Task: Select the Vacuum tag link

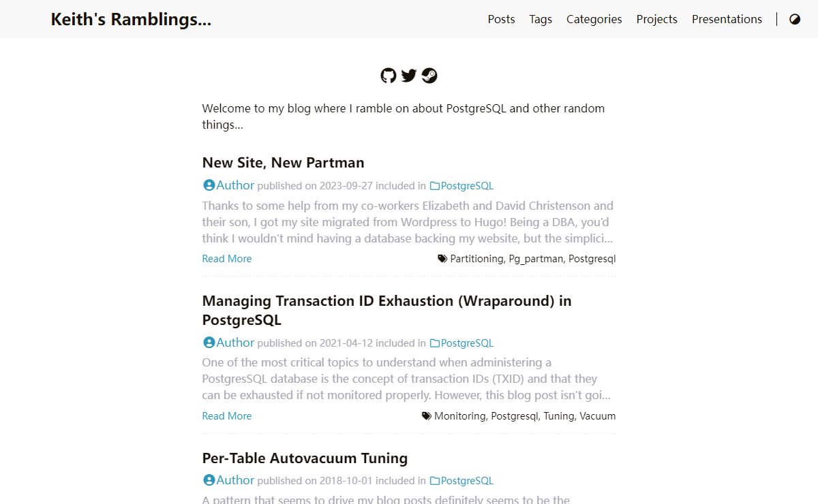Action: pyautogui.click(x=598, y=416)
